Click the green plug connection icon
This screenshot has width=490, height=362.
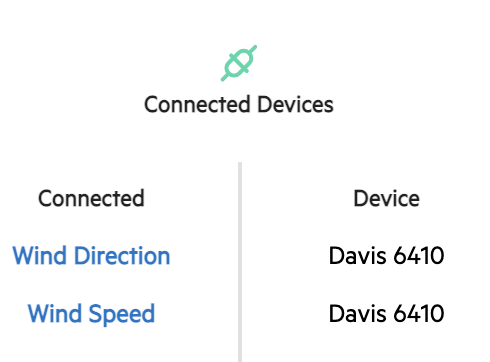click(x=239, y=63)
